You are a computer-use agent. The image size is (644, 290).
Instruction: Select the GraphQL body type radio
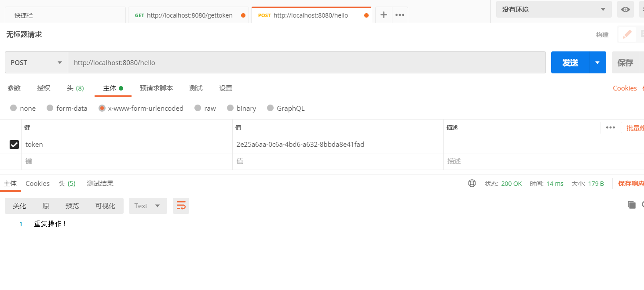pos(270,108)
